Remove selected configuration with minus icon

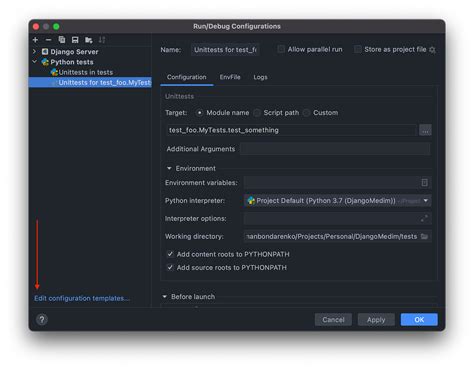[48, 40]
